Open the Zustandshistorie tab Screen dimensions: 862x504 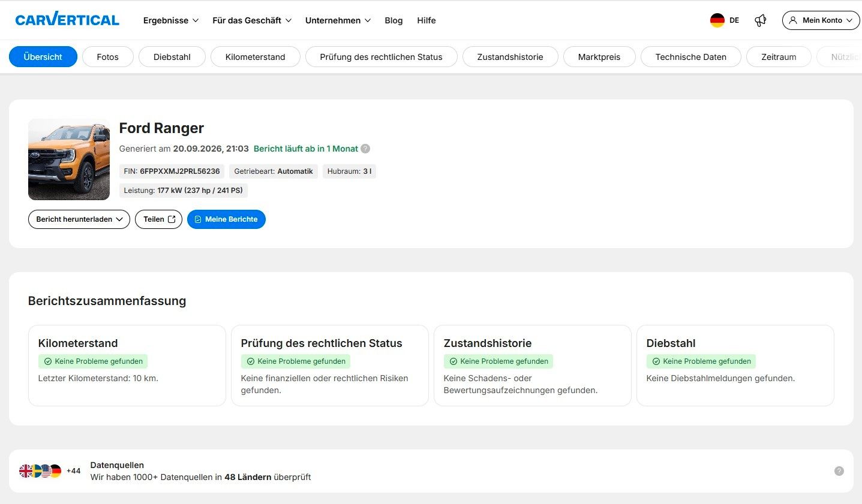click(x=510, y=57)
